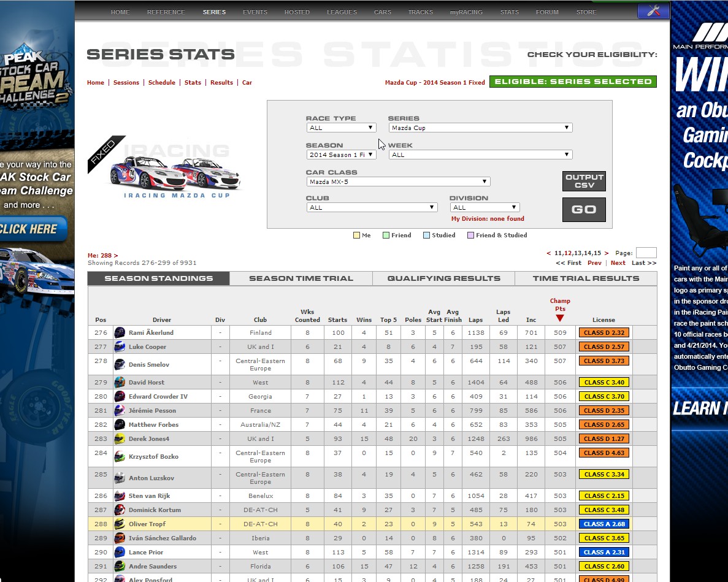Screen dimensions: 728x582
Task: Click Oliver Tropf's helmet icon
Action: [120, 524]
